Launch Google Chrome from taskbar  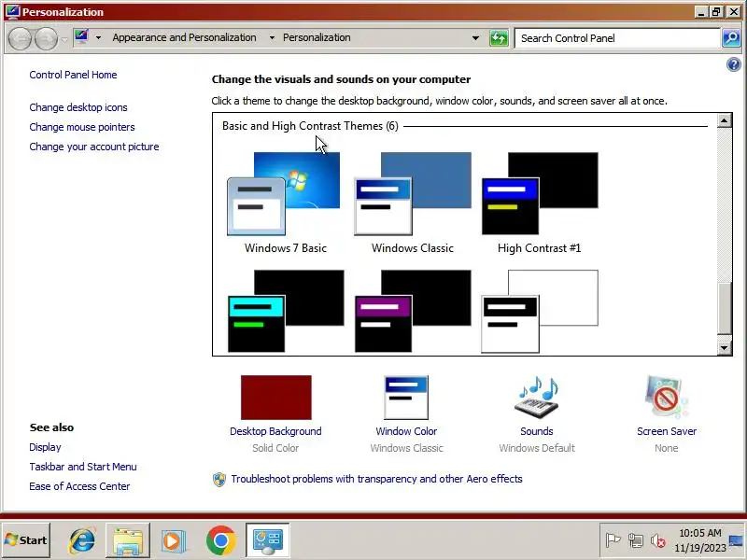(220, 540)
